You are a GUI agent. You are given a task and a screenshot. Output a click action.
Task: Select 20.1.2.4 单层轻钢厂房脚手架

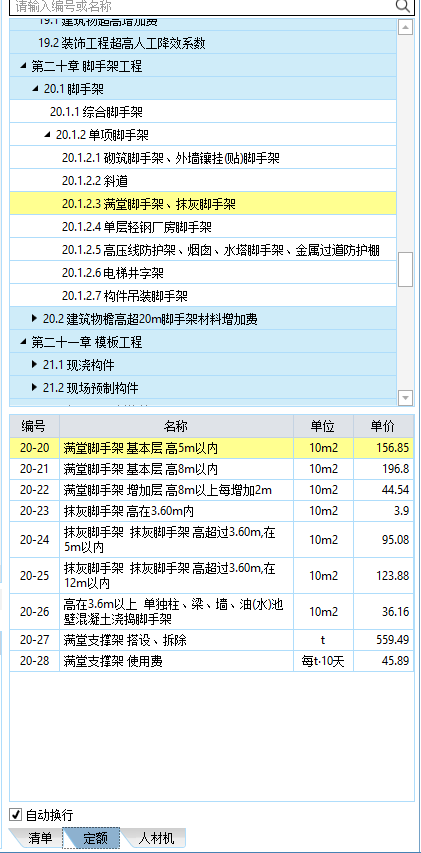point(203,227)
